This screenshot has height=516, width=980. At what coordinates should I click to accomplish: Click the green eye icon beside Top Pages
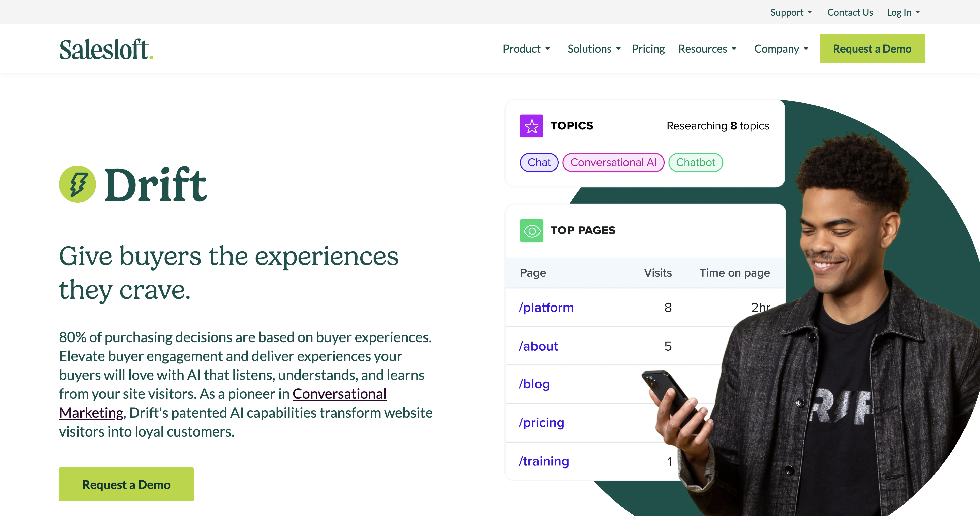531,230
